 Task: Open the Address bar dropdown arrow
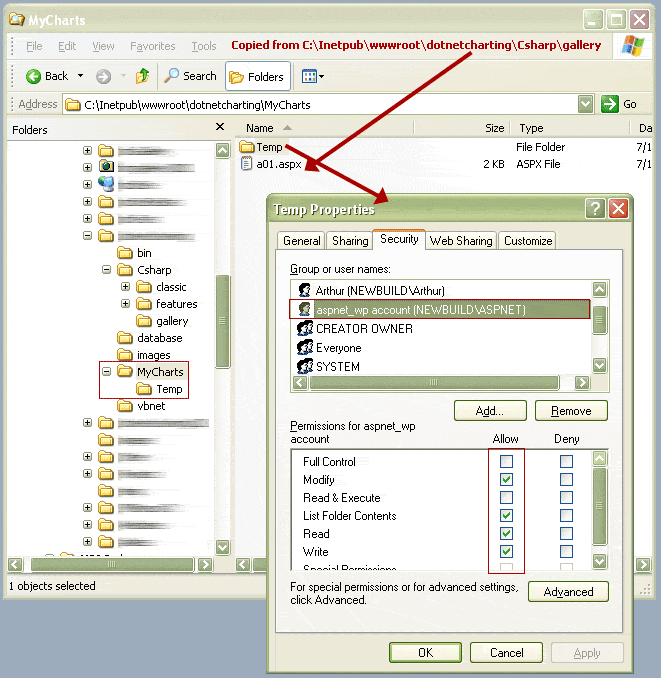585,104
